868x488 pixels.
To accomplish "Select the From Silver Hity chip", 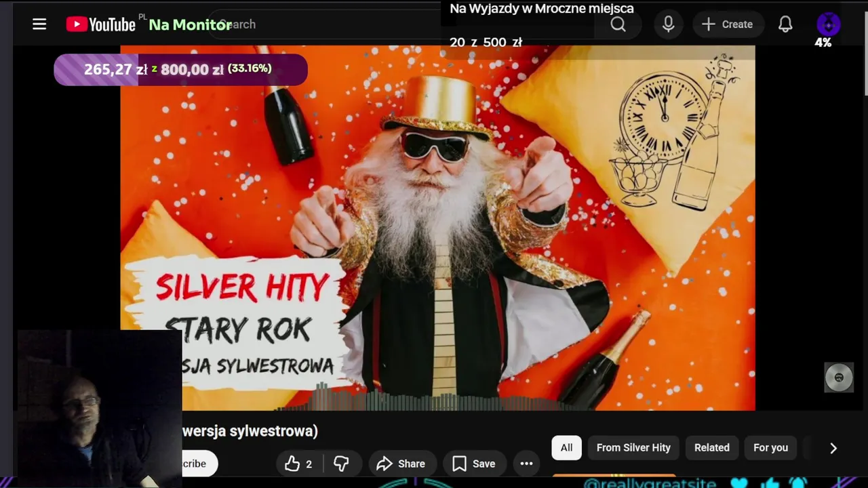I will 633,447.
